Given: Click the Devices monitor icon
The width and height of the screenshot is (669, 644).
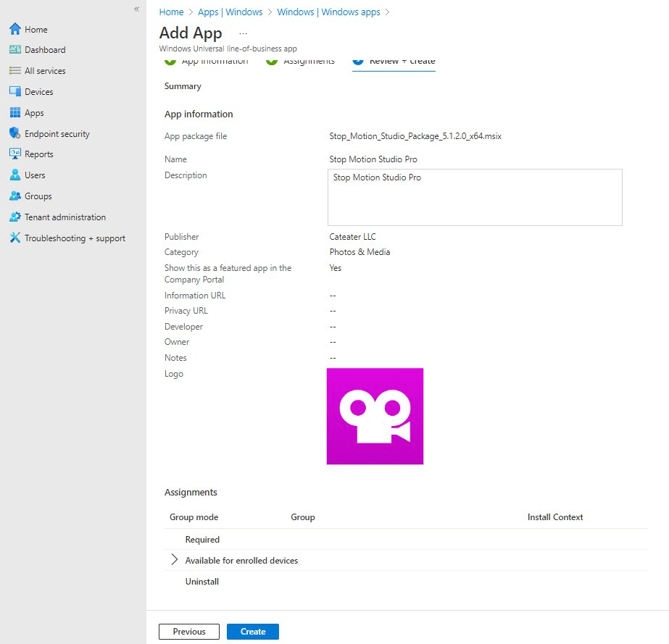Looking at the screenshot, I should [x=14, y=92].
